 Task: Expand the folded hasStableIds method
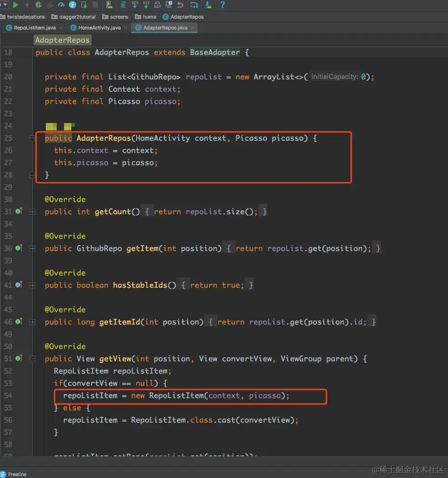tap(32, 285)
